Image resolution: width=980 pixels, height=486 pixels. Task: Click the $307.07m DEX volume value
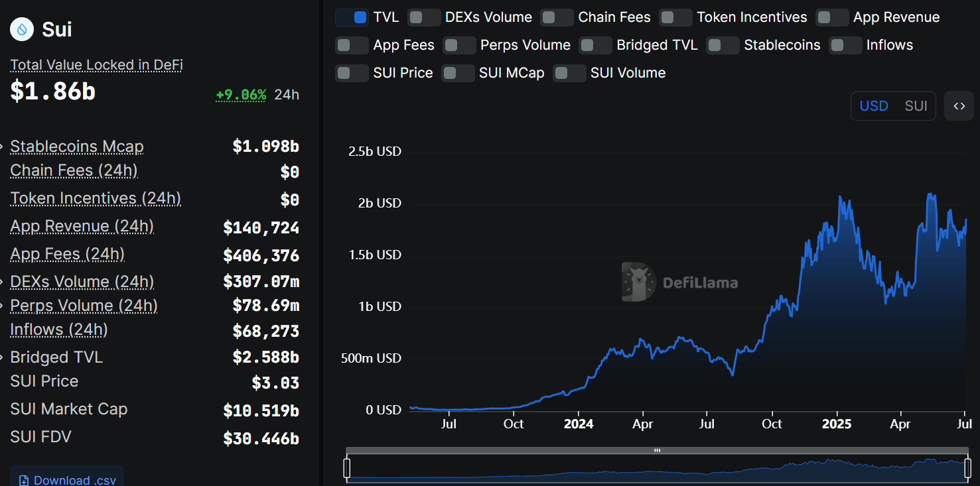(x=261, y=282)
